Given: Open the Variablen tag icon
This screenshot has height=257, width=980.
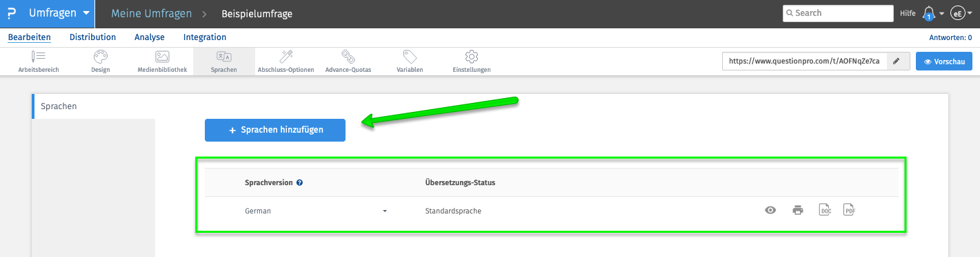Looking at the screenshot, I should 410,61.
